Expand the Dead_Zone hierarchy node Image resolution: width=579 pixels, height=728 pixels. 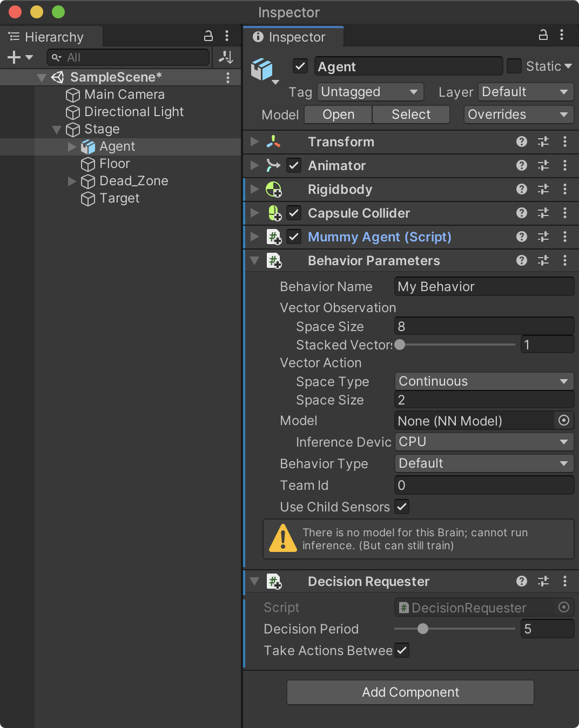72,181
